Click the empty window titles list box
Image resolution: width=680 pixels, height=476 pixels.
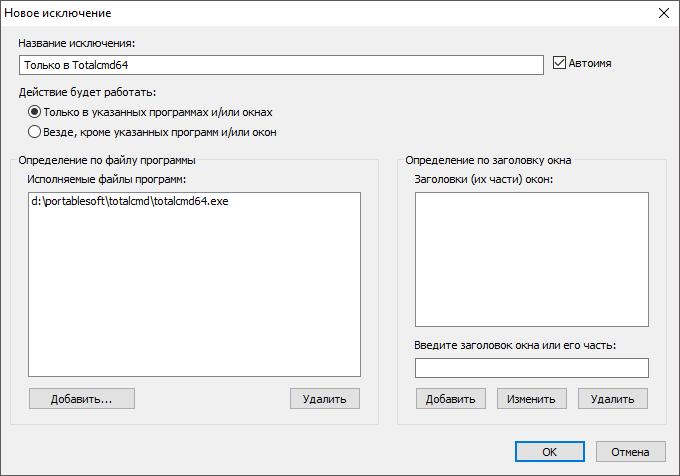tap(532, 259)
